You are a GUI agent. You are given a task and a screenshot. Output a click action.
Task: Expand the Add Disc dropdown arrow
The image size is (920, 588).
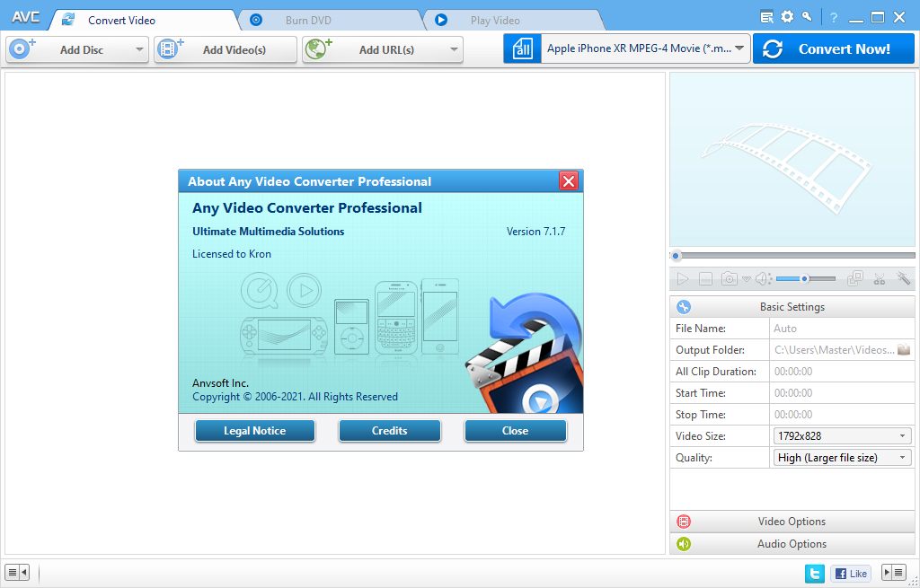pos(139,50)
